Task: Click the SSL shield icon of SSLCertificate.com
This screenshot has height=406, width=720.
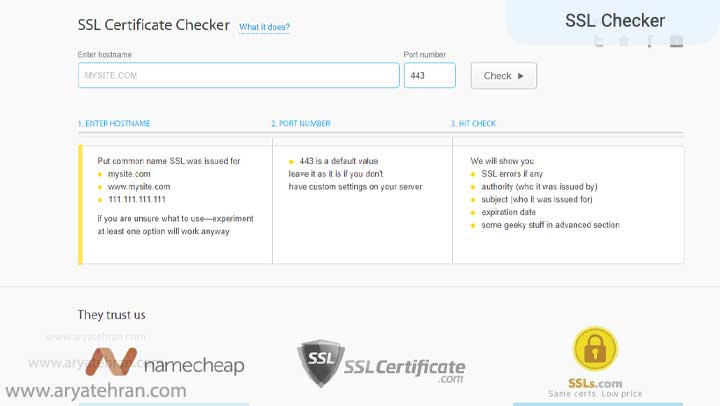Action: (321, 363)
